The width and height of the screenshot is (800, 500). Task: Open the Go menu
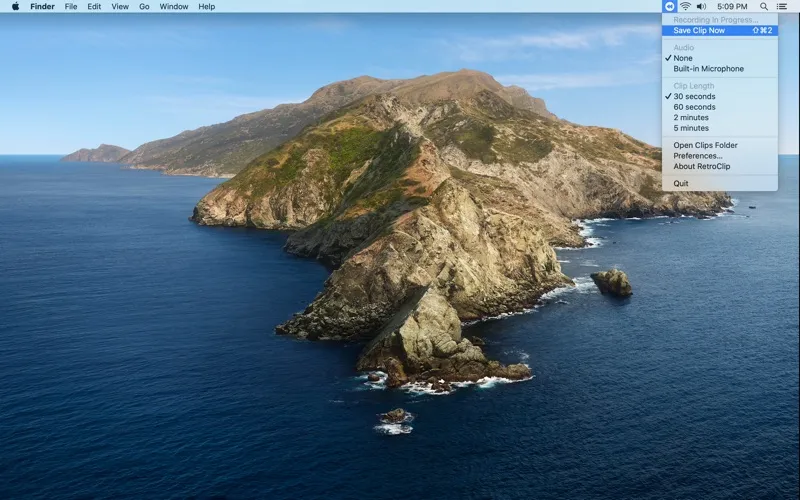[x=144, y=7]
